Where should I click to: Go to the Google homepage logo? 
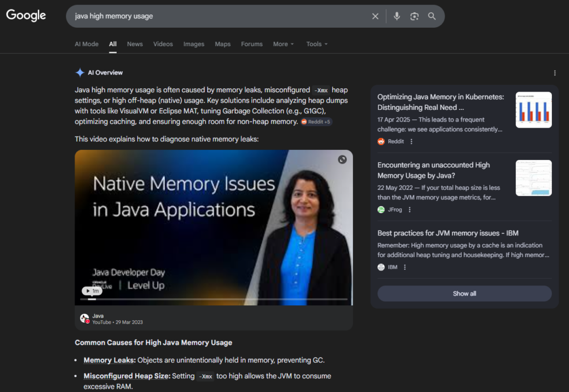pyautogui.click(x=26, y=16)
